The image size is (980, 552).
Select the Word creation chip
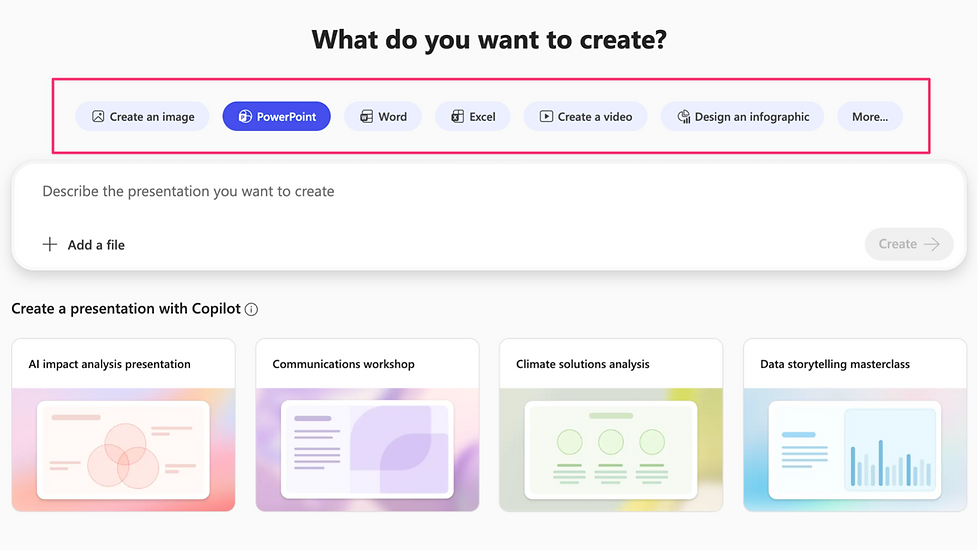383,116
